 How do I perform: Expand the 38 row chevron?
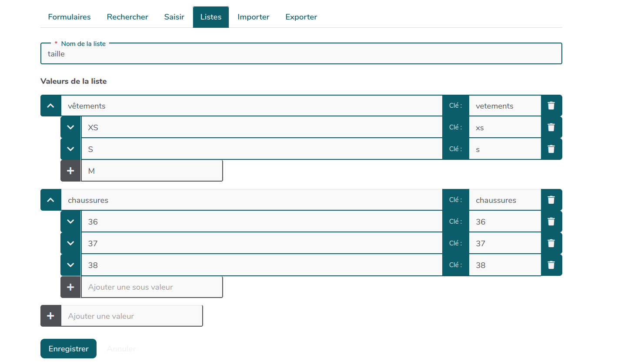click(70, 265)
